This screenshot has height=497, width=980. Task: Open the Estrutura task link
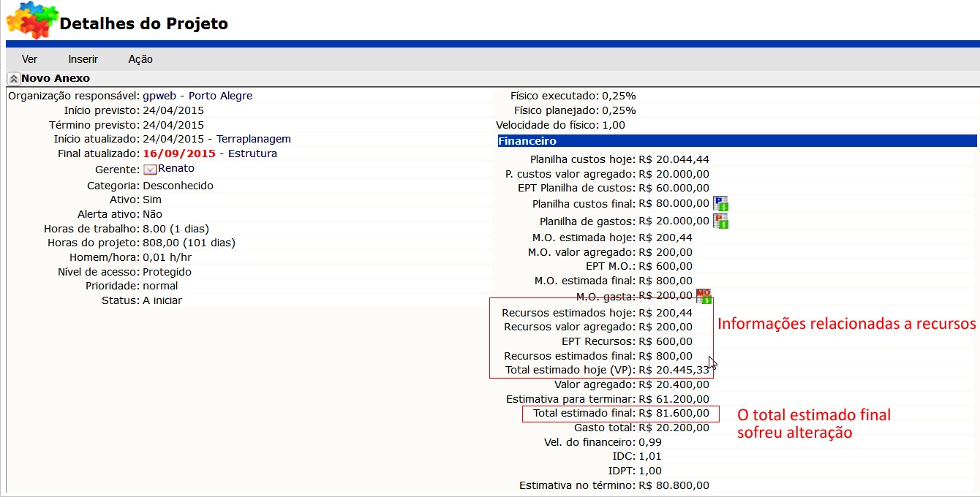click(x=252, y=153)
